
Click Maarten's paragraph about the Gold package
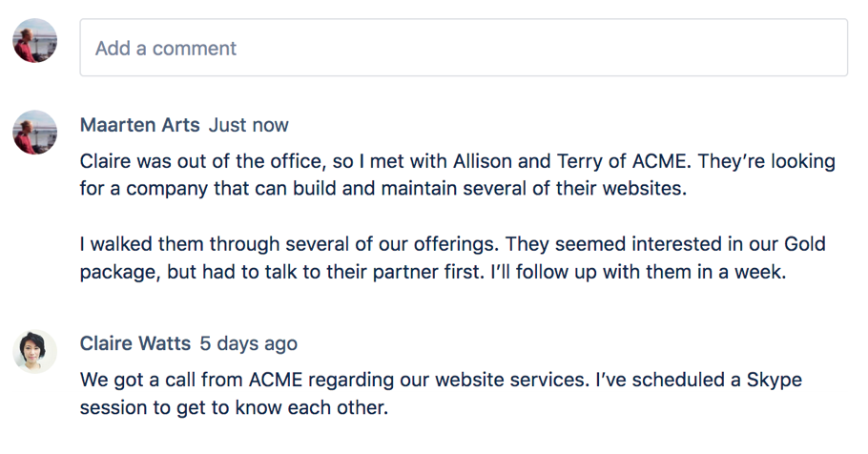point(453,258)
